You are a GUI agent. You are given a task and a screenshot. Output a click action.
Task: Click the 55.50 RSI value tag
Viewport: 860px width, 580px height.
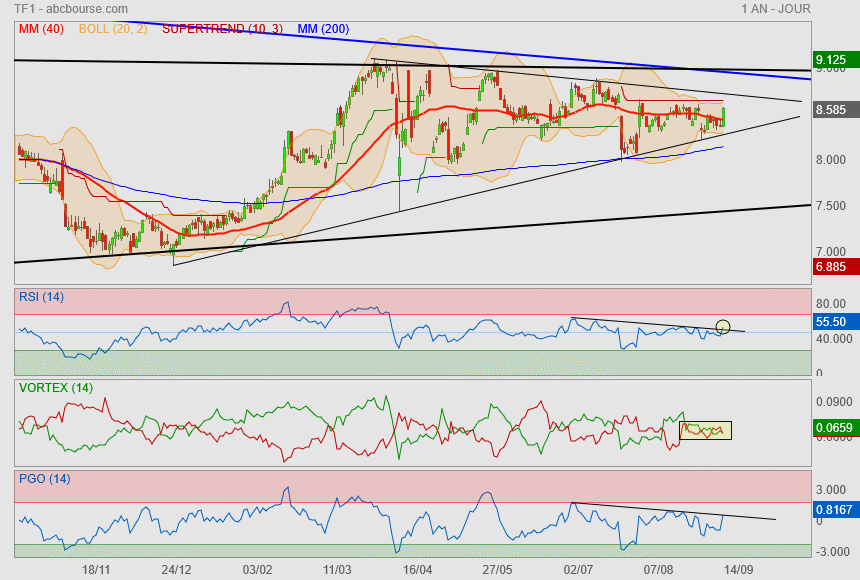[x=832, y=323]
